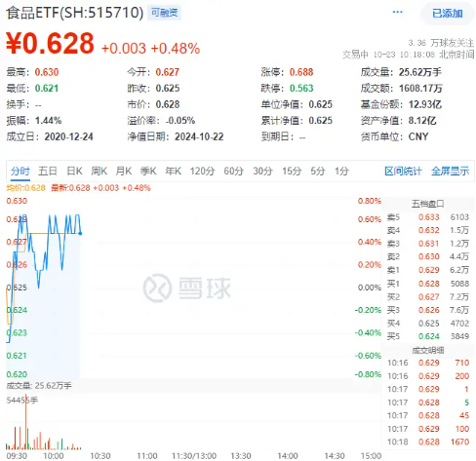Click the 卖3 0.631 order row
Image resolution: width=476 pixels, height=461 pixels.
pyautogui.click(x=427, y=244)
